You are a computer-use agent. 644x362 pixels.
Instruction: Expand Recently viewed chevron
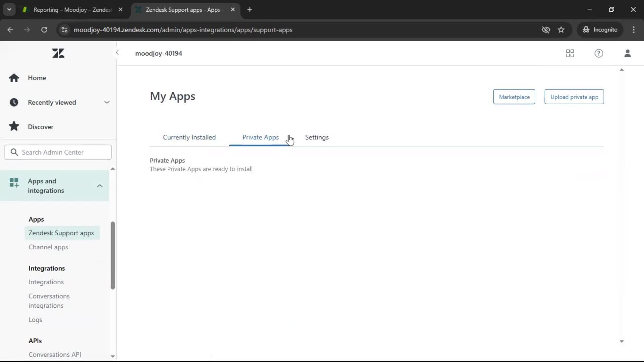(107, 102)
